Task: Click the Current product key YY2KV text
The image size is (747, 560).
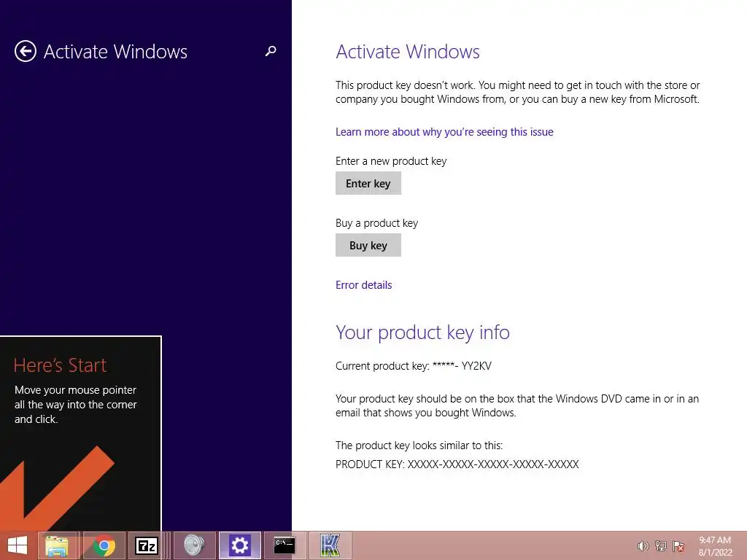Action: coord(414,366)
